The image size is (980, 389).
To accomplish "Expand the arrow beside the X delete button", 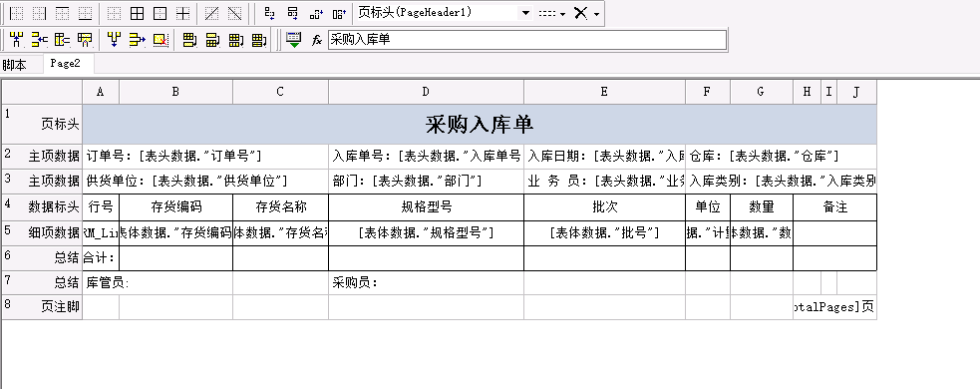I will [597, 13].
